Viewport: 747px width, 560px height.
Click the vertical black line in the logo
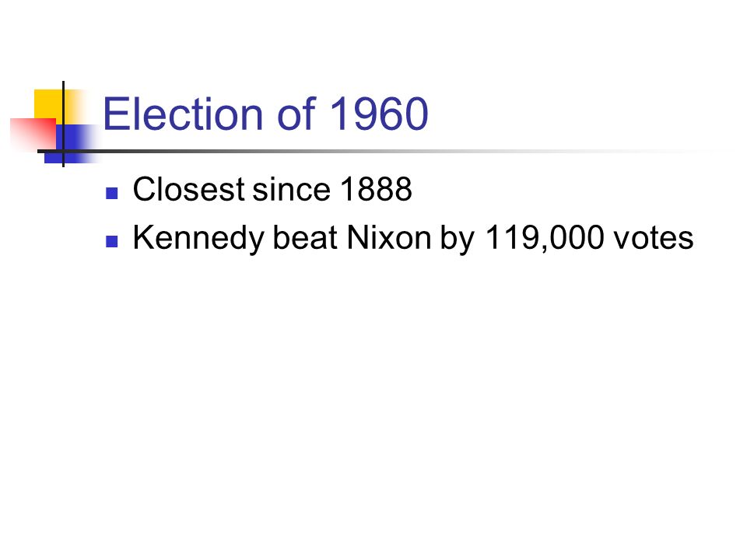(63, 124)
